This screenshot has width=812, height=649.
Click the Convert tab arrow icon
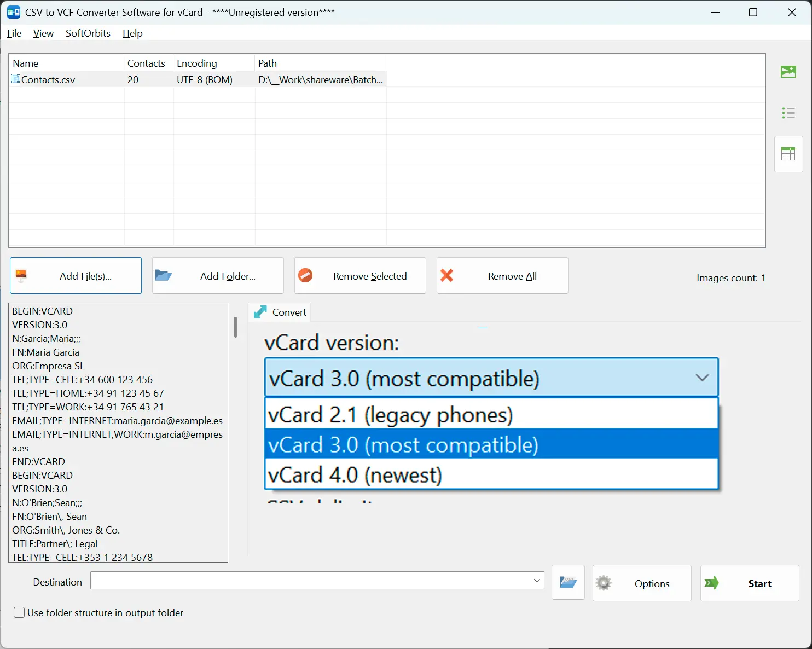(x=260, y=312)
